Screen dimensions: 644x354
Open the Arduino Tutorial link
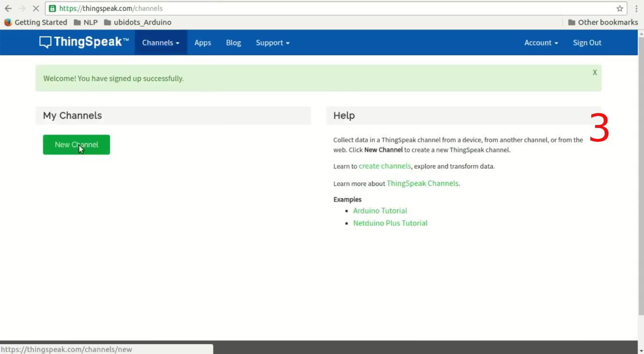pos(380,211)
